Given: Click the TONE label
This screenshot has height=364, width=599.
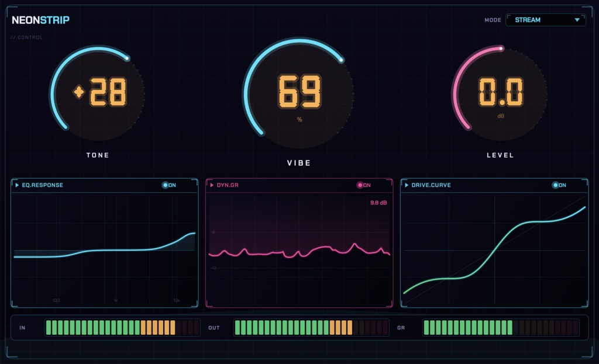Looking at the screenshot, I should (98, 155).
